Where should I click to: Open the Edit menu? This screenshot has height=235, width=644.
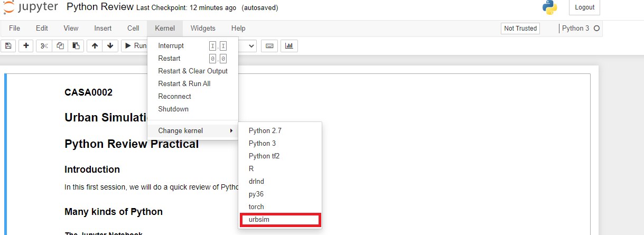(x=42, y=29)
